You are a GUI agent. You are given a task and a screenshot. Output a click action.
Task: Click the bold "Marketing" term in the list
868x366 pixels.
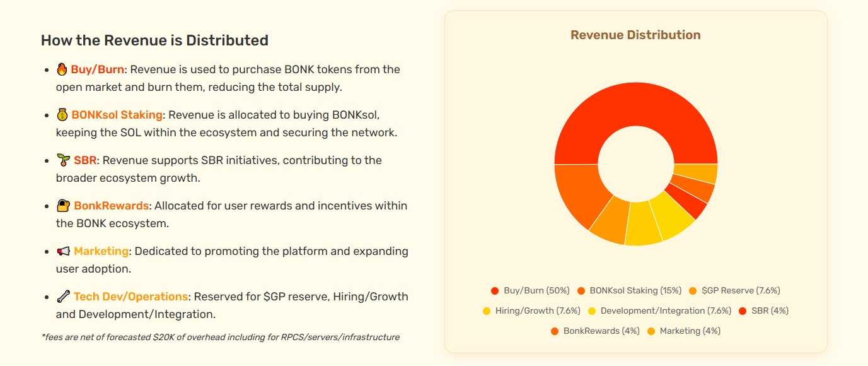(x=101, y=251)
